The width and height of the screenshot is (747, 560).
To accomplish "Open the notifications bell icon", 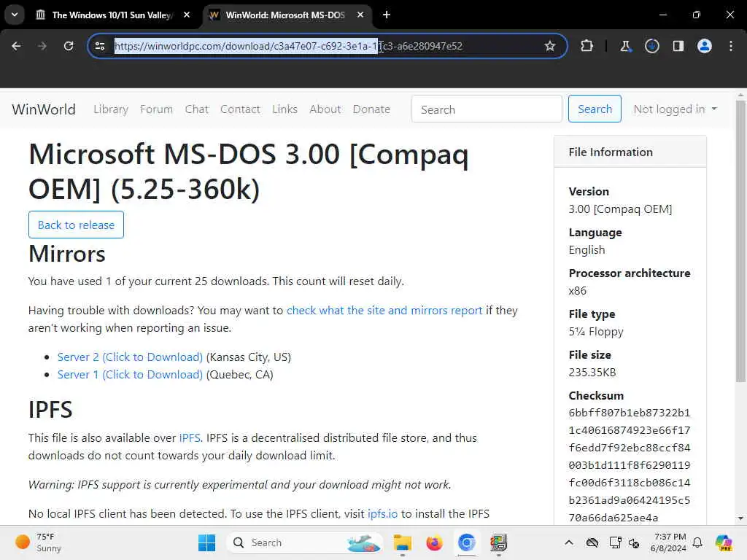I will coord(697,542).
